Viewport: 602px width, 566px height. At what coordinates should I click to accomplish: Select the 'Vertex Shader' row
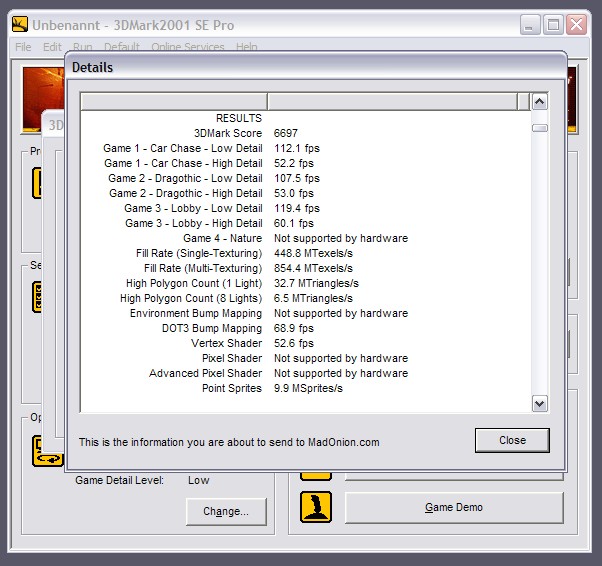tap(305, 343)
